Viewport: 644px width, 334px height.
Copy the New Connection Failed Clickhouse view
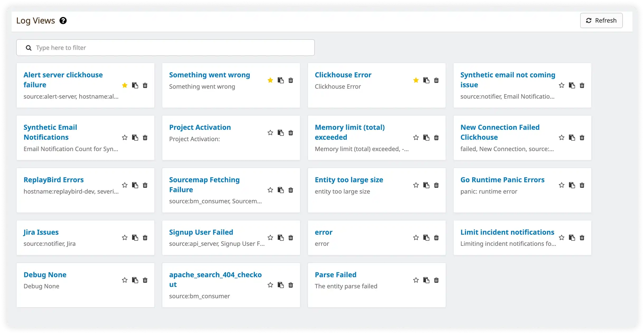[572, 137]
